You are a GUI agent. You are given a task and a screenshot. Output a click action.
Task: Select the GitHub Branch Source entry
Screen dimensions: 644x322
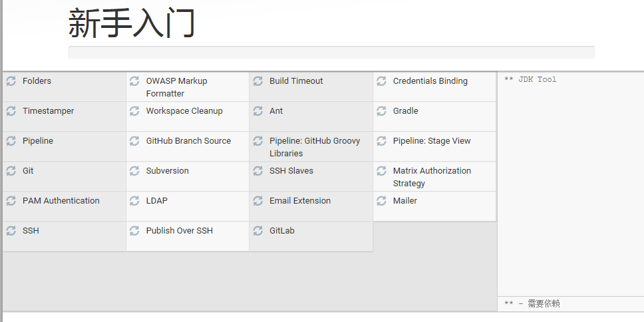188,141
